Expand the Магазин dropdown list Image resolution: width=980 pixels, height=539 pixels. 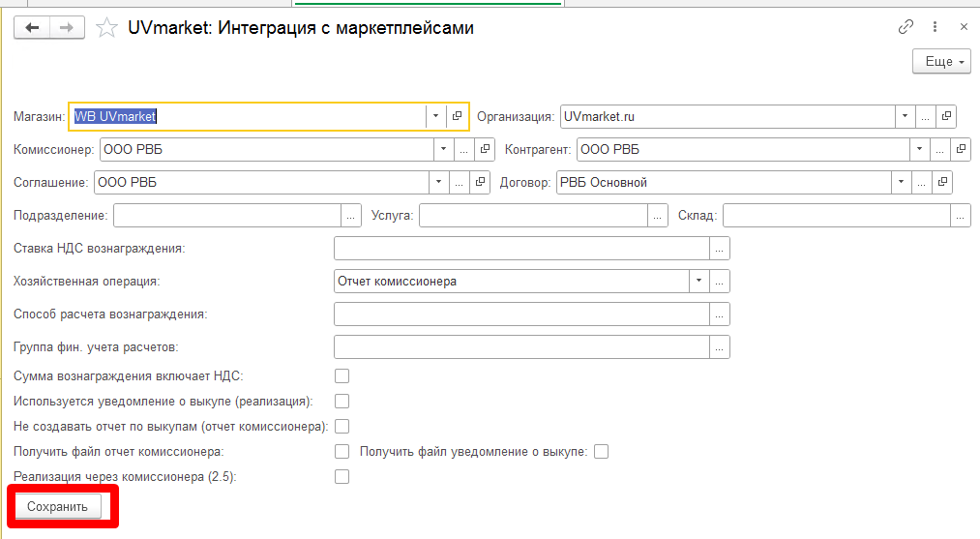435,116
